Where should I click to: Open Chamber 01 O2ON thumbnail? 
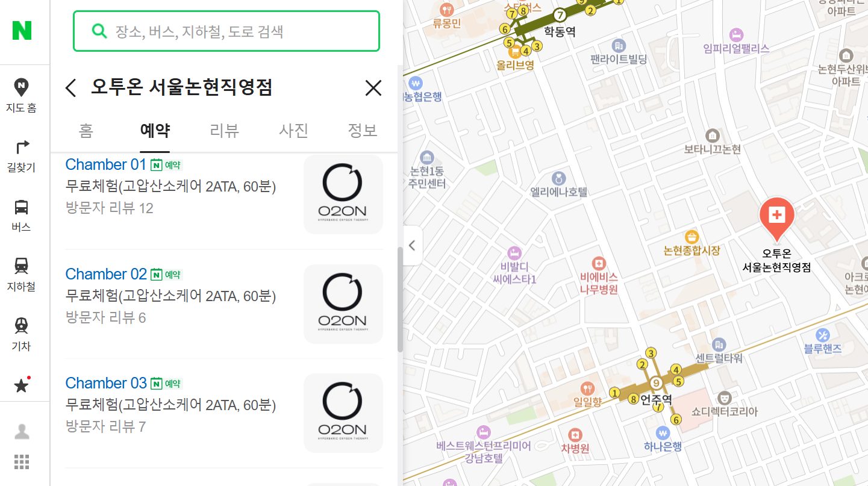[343, 194]
